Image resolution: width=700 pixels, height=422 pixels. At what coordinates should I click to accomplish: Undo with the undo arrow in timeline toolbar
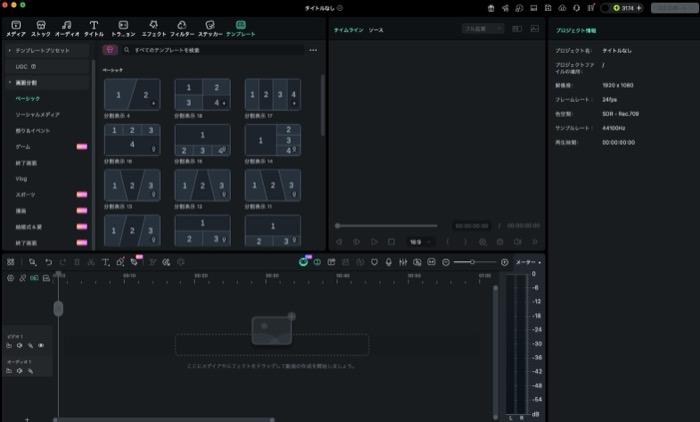pos(49,262)
